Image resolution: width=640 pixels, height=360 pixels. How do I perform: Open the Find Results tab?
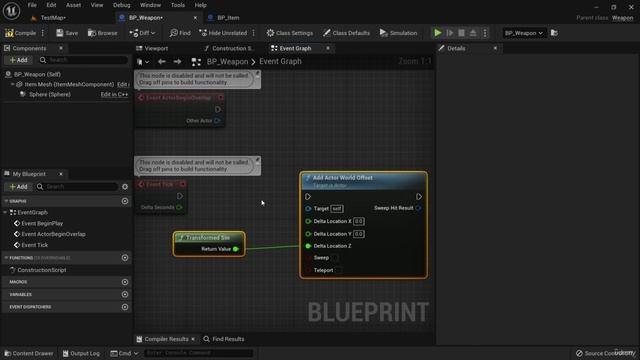tap(224, 339)
